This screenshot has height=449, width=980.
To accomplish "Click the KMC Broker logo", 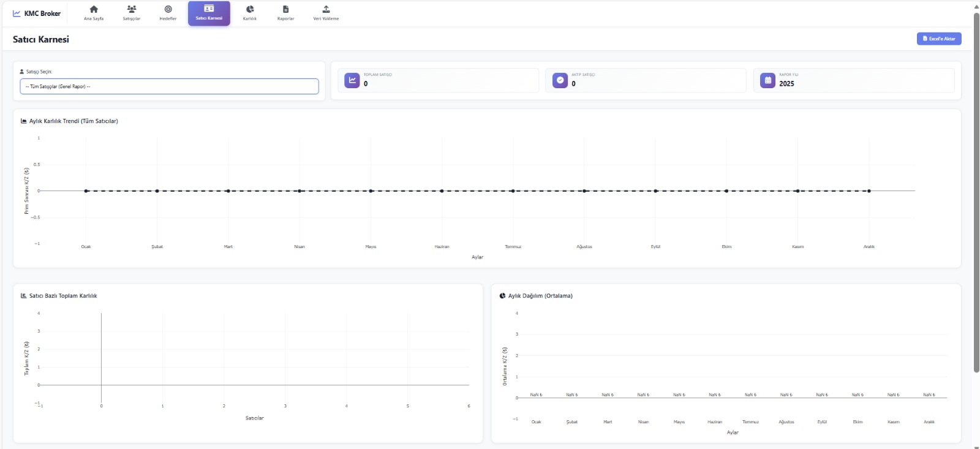I will (x=37, y=13).
